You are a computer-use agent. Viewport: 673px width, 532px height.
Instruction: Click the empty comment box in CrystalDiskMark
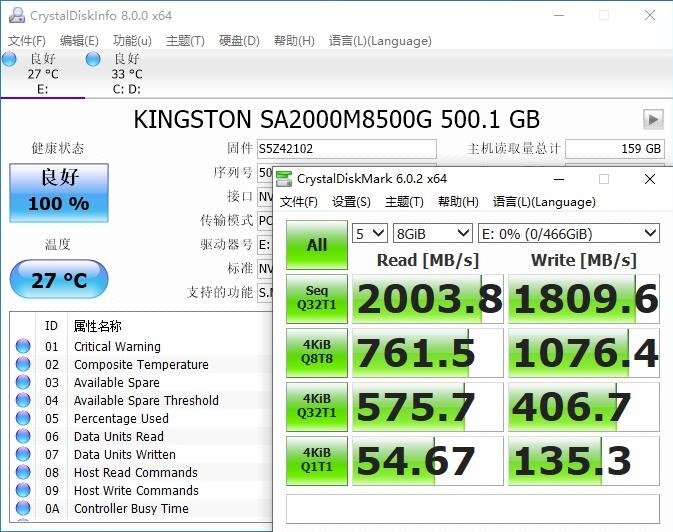[x=473, y=509]
